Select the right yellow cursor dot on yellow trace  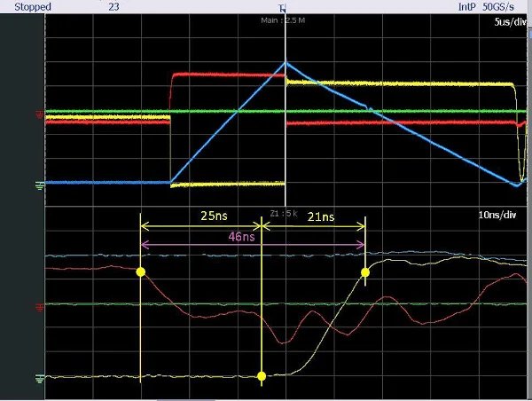(x=364, y=273)
